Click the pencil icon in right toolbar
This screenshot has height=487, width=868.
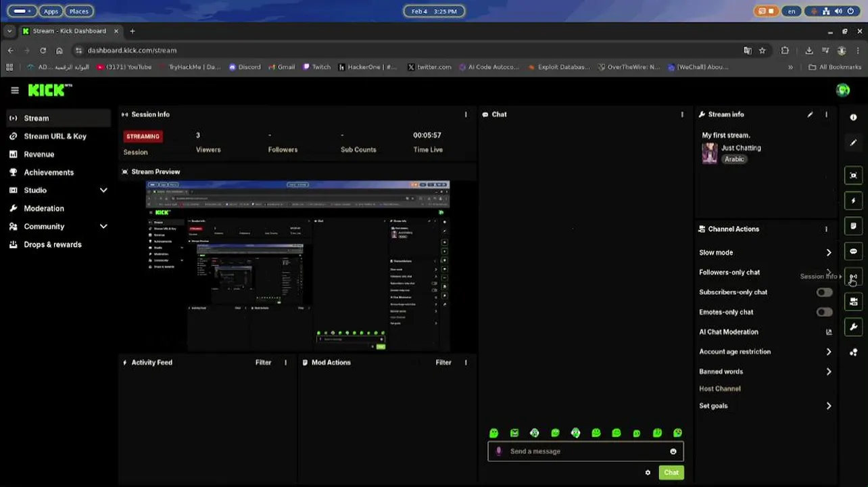click(853, 143)
